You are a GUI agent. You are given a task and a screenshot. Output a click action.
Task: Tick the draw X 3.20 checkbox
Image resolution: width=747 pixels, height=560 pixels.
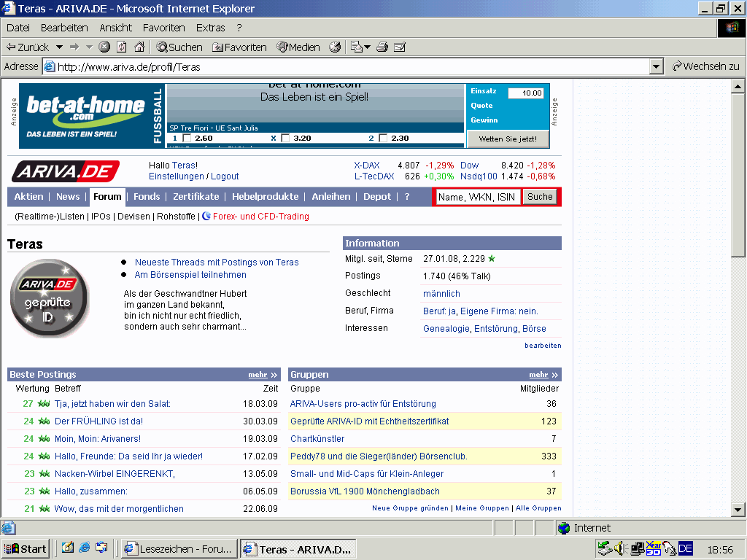pyautogui.click(x=285, y=139)
